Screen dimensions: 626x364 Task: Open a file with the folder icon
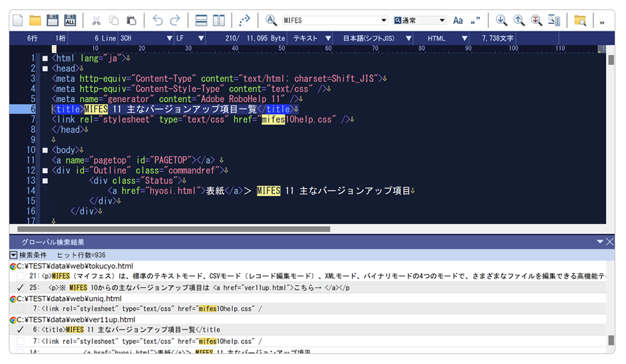[x=35, y=21]
